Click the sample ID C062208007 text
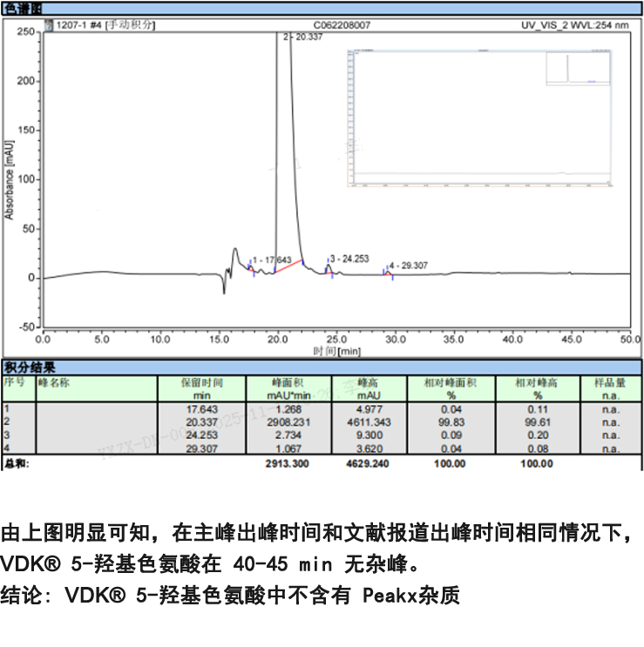 click(341, 25)
